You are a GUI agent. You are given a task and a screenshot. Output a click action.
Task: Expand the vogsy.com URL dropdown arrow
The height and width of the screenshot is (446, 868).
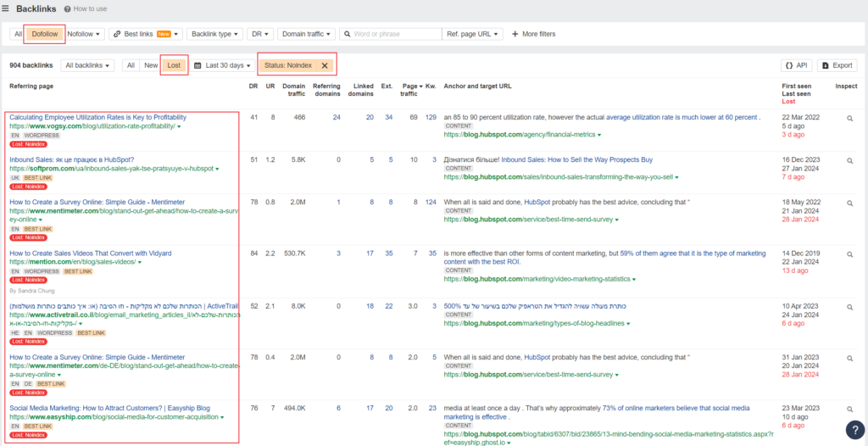point(179,127)
